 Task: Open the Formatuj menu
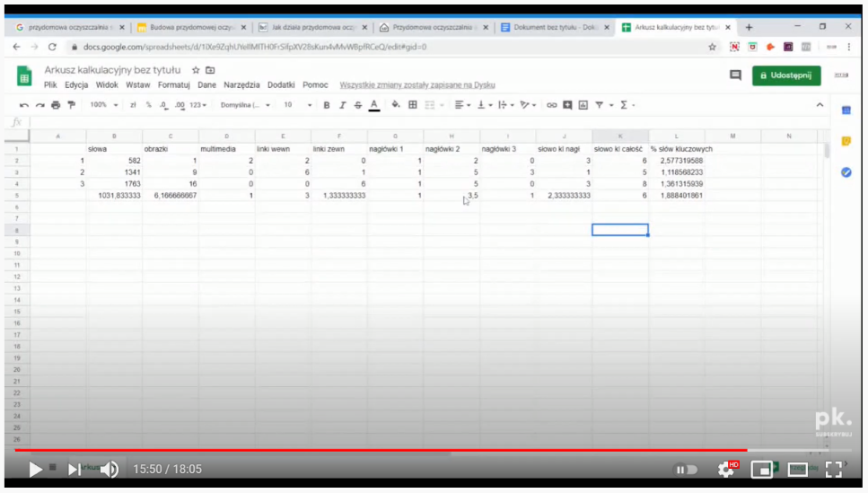pyautogui.click(x=173, y=85)
